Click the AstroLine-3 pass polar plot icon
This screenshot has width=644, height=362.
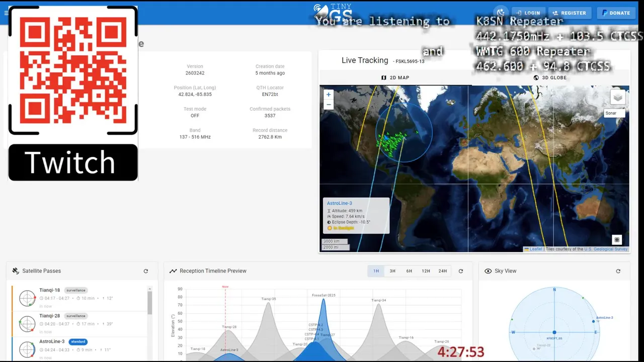(x=27, y=349)
